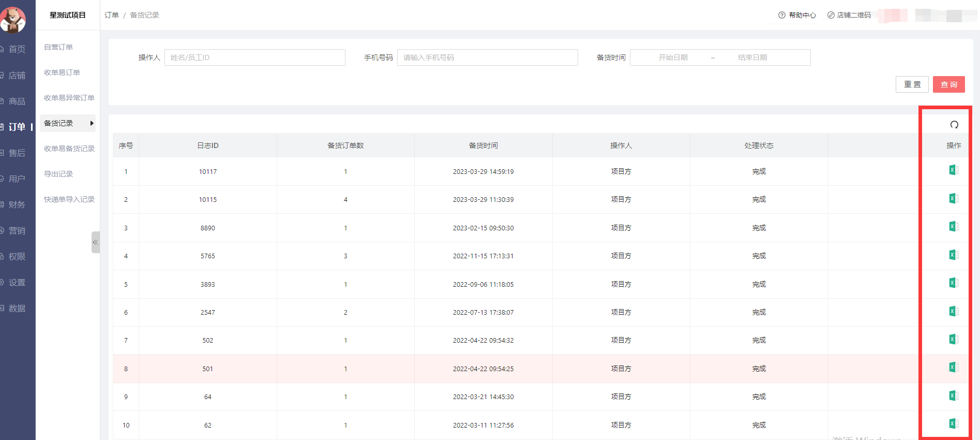Screen dimensions: 980x440
Task: Select 快递单导入记录 in the submenu
Action: click(x=69, y=199)
